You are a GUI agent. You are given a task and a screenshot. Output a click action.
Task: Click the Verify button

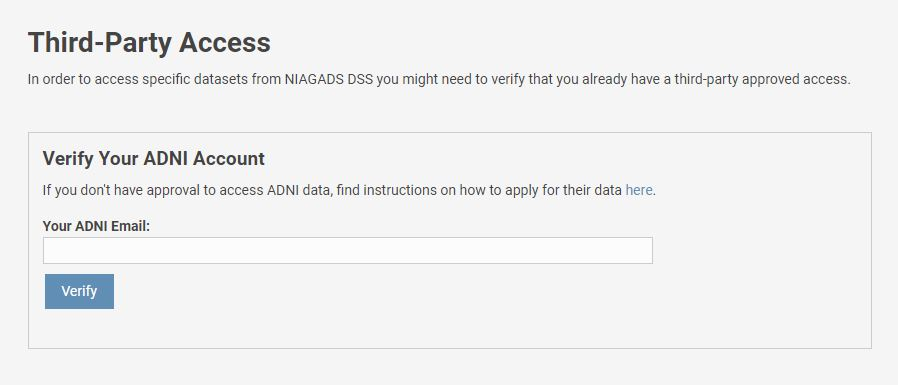click(x=79, y=291)
